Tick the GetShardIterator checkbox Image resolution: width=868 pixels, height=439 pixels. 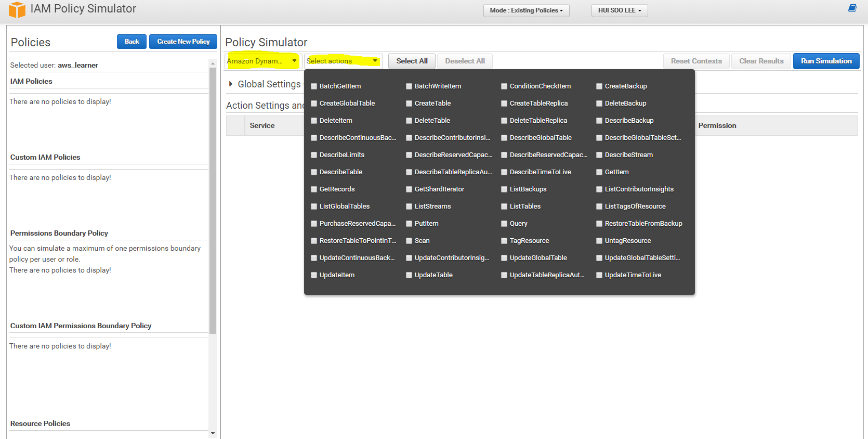[409, 189]
